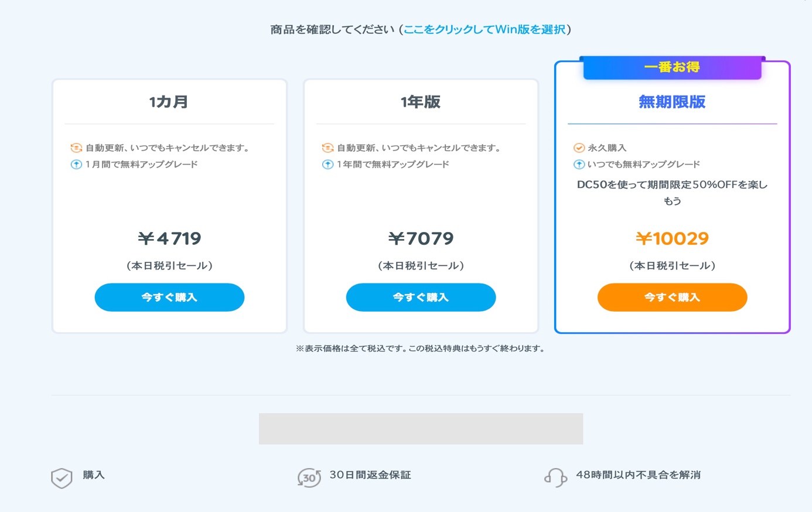Buy the 1年版 plan with 今すぐ購入
812x512 pixels.
[x=421, y=297]
